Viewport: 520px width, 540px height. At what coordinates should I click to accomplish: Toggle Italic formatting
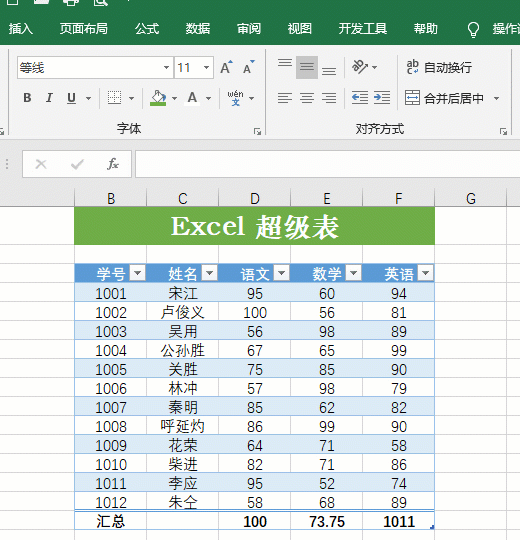[49, 98]
